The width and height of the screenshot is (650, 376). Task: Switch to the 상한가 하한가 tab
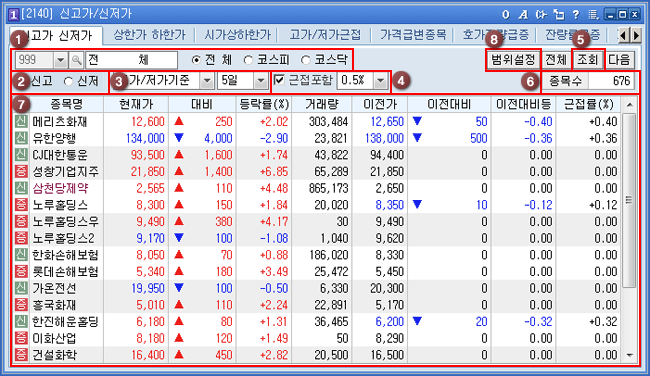click(149, 35)
